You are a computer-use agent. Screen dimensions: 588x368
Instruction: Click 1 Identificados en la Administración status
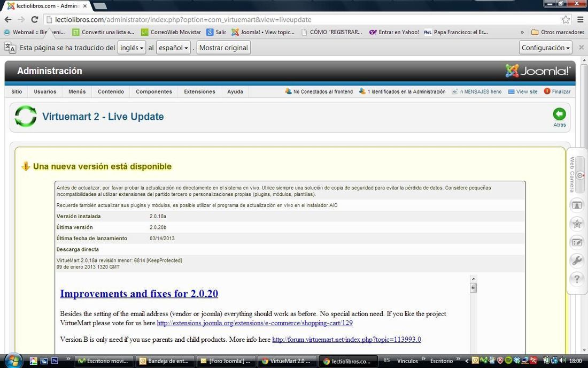point(406,91)
